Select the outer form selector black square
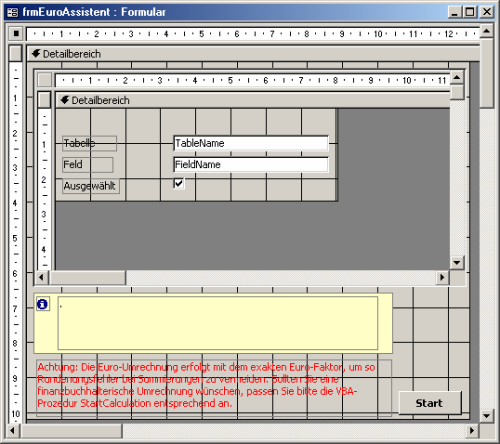 click(16, 33)
